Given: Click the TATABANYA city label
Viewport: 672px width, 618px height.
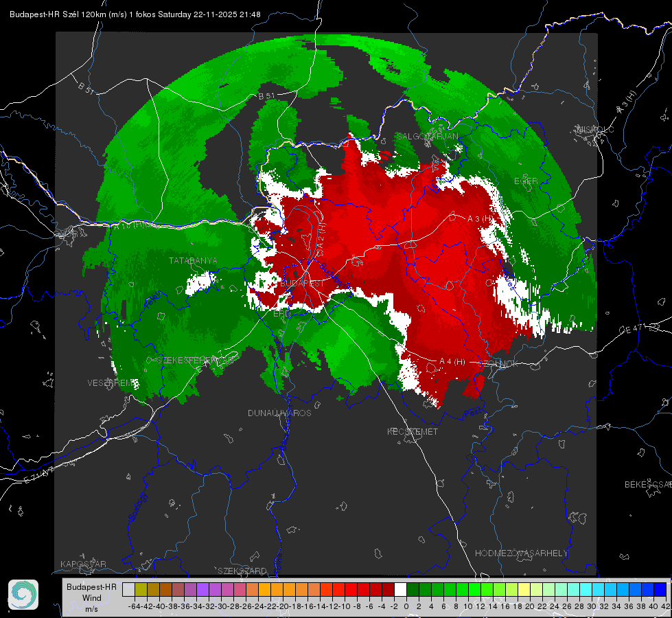Looking at the screenshot, I should [193, 261].
